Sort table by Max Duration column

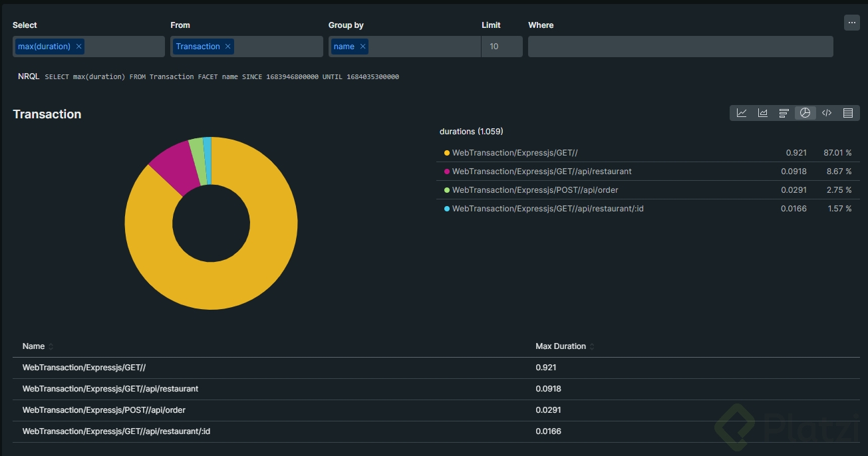[562, 346]
